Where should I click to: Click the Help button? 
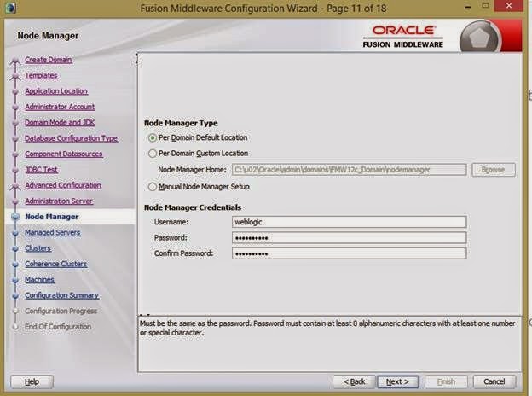(x=32, y=381)
